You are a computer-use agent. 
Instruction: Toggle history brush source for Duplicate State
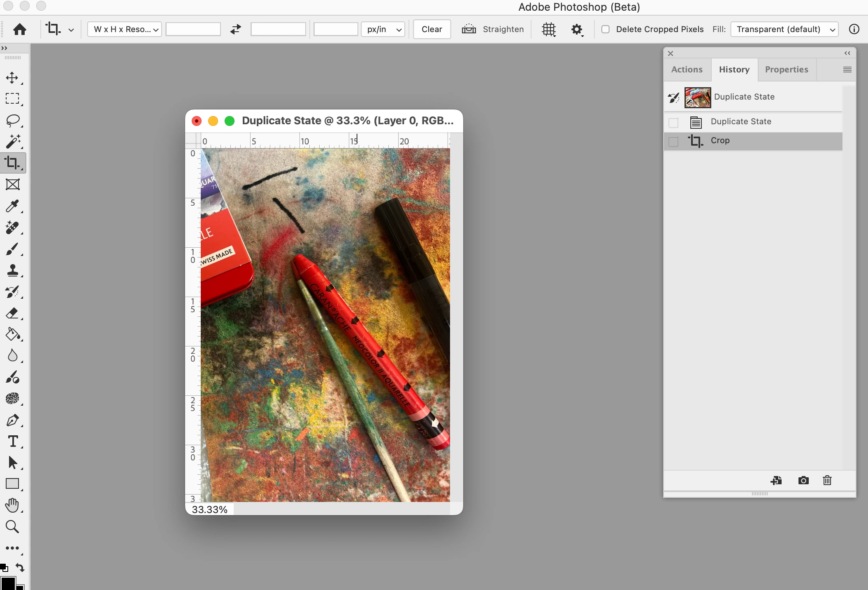673,123
